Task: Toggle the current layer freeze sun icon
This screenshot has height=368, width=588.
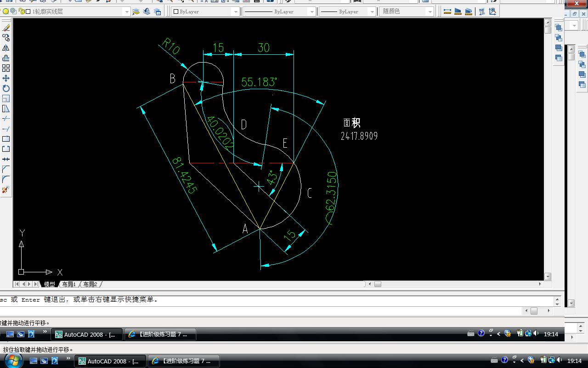Action: click(x=13, y=11)
